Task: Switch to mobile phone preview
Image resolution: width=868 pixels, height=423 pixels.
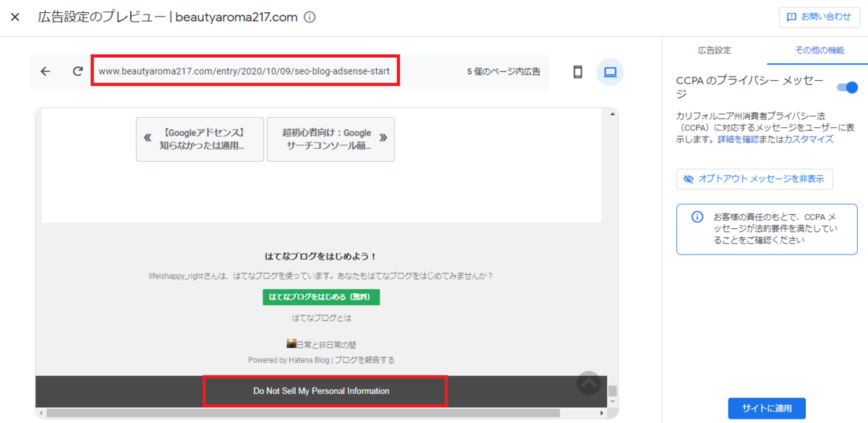Action: click(577, 72)
